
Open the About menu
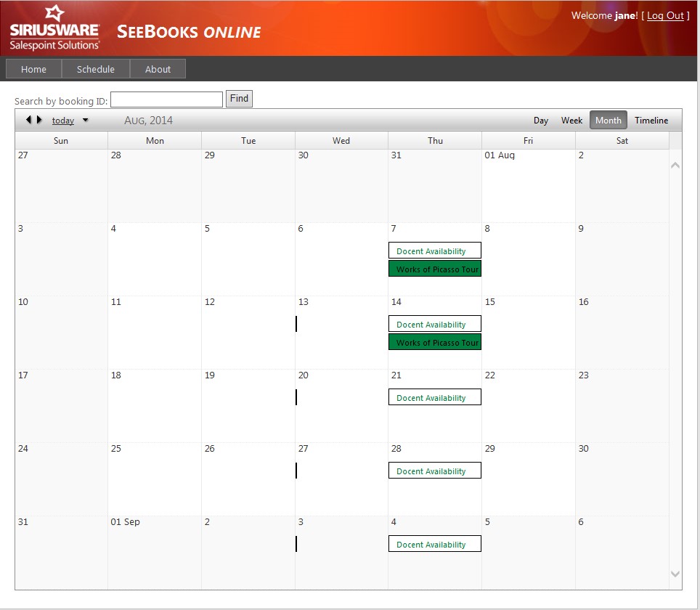point(158,69)
